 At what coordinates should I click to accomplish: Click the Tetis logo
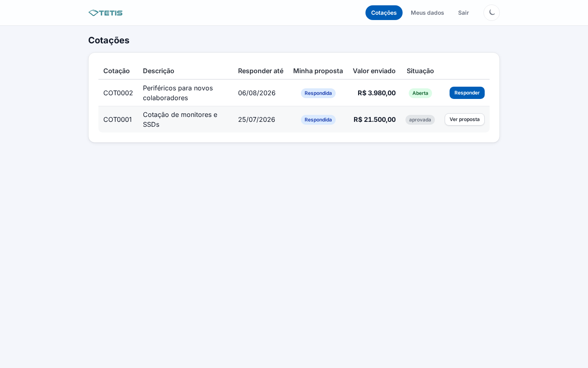[x=105, y=13]
